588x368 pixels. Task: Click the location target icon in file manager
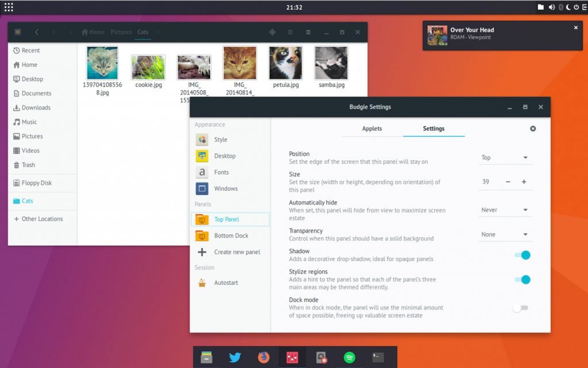point(272,32)
